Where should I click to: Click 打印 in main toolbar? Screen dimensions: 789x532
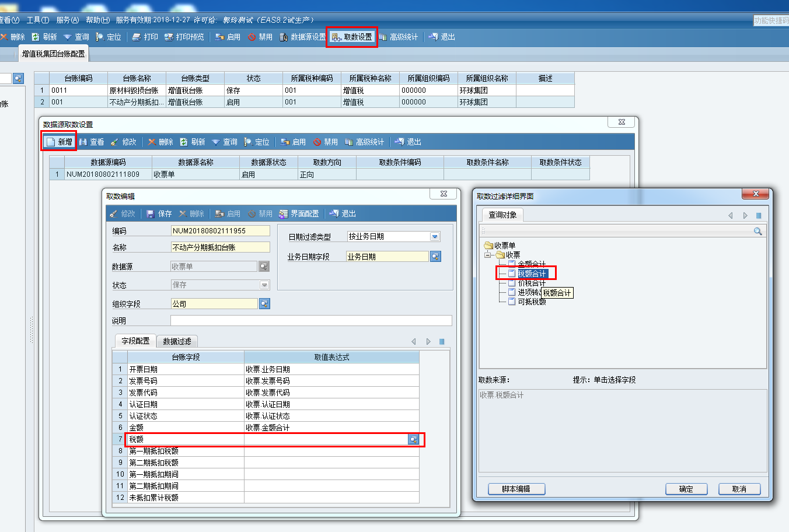[x=145, y=37]
